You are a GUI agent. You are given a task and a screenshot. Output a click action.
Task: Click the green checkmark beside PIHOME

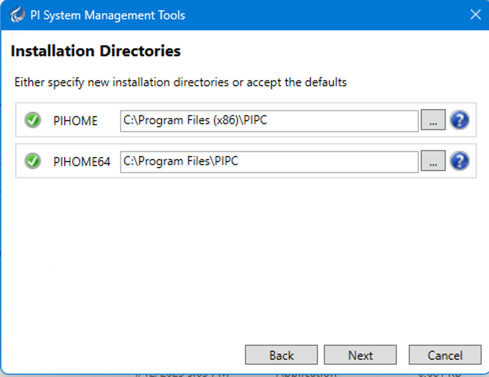[x=33, y=120]
